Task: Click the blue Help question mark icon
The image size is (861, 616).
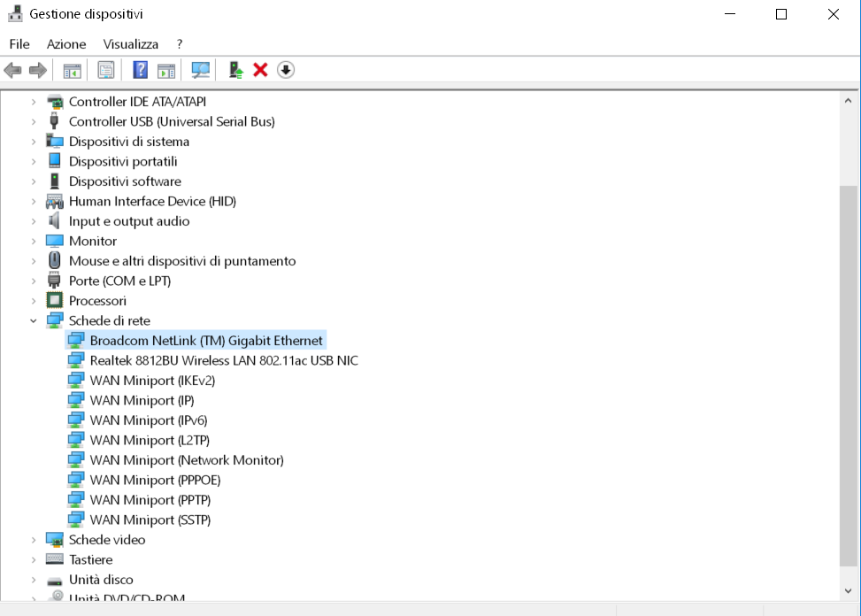Action: 140,70
